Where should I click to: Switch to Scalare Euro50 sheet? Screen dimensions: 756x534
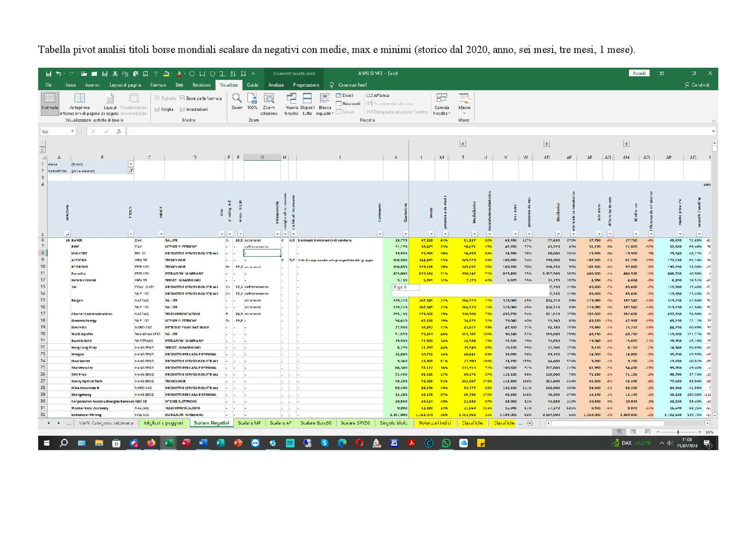pos(316,423)
